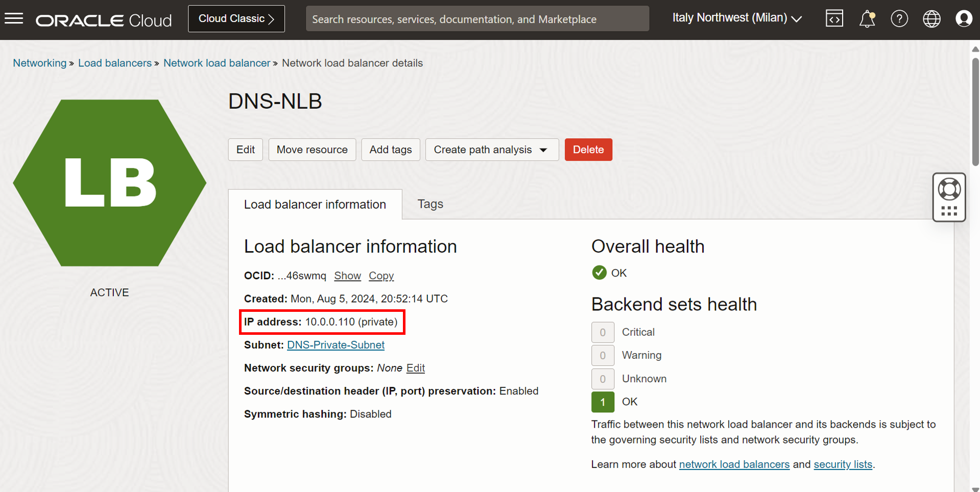Click the green LB hexagon icon

coord(110,183)
